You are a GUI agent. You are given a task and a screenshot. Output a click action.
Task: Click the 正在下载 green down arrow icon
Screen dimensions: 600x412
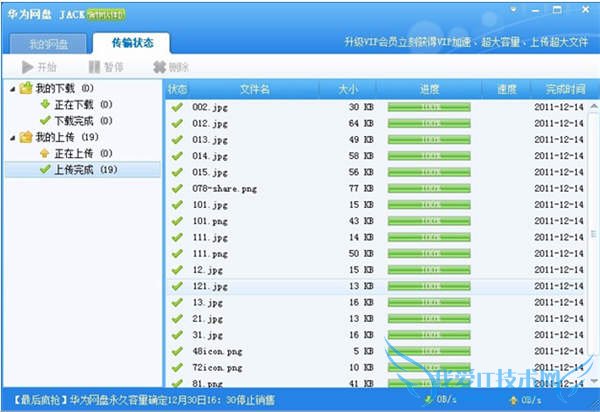(x=45, y=104)
